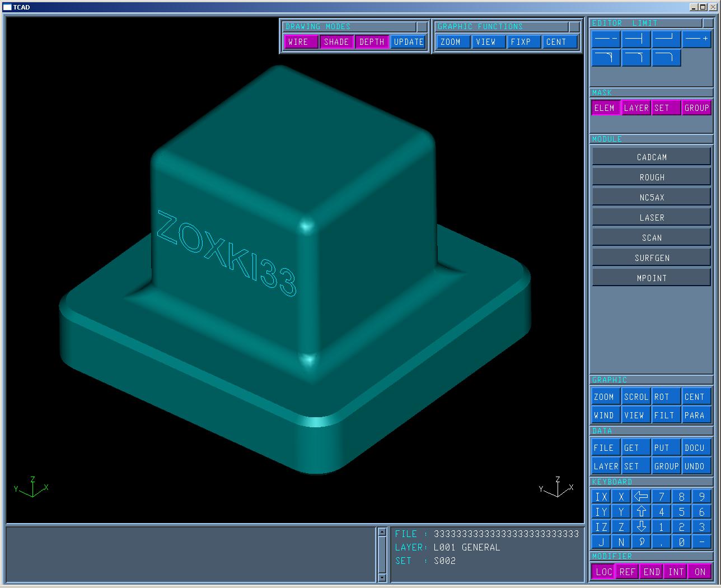Viewport: 721px width, 588px height.
Task: Click the number 3 key on the keypad
Action: click(x=701, y=527)
